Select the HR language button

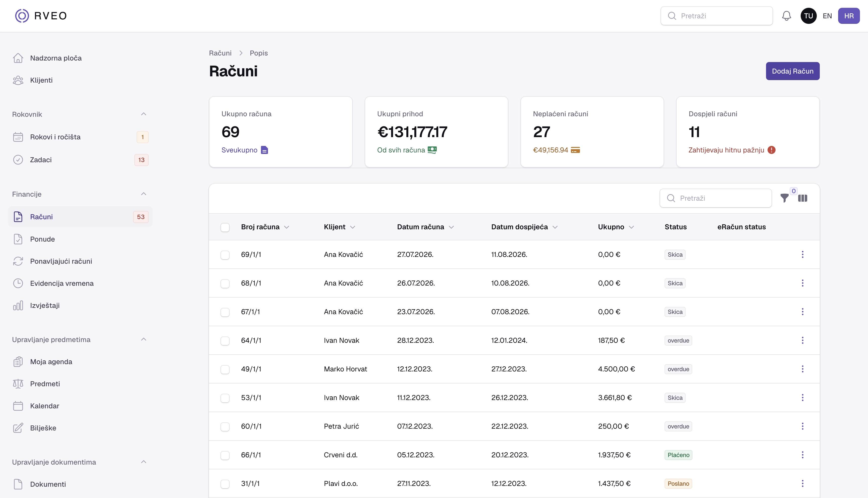[848, 16]
